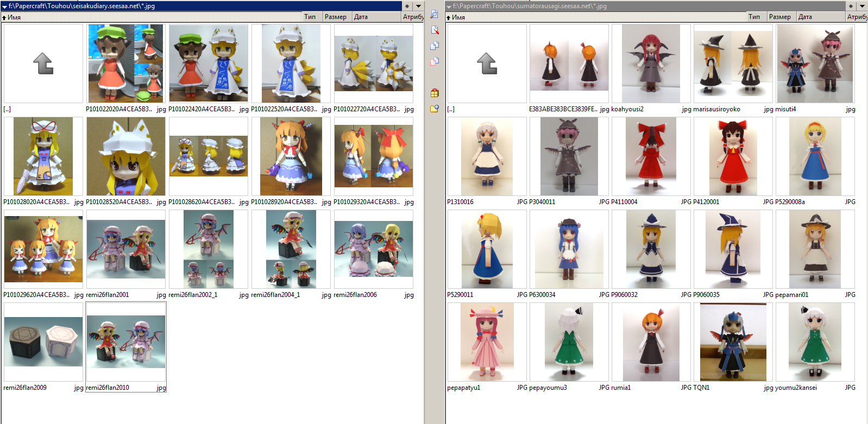Select the P9060035 thumbnail

(733, 249)
